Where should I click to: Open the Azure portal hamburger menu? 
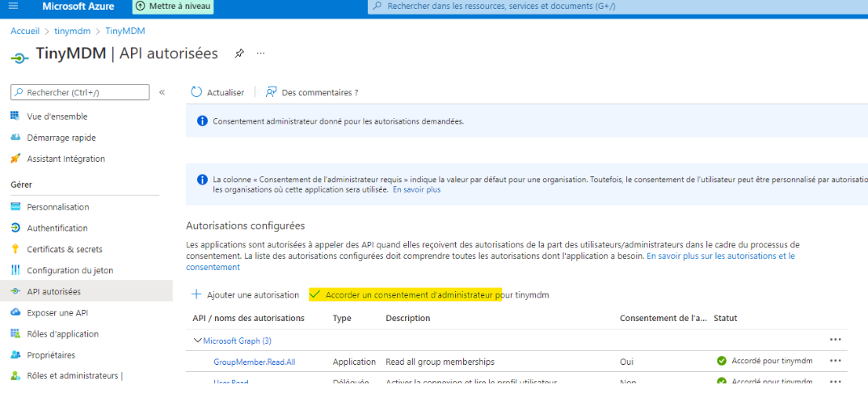[x=14, y=6]
